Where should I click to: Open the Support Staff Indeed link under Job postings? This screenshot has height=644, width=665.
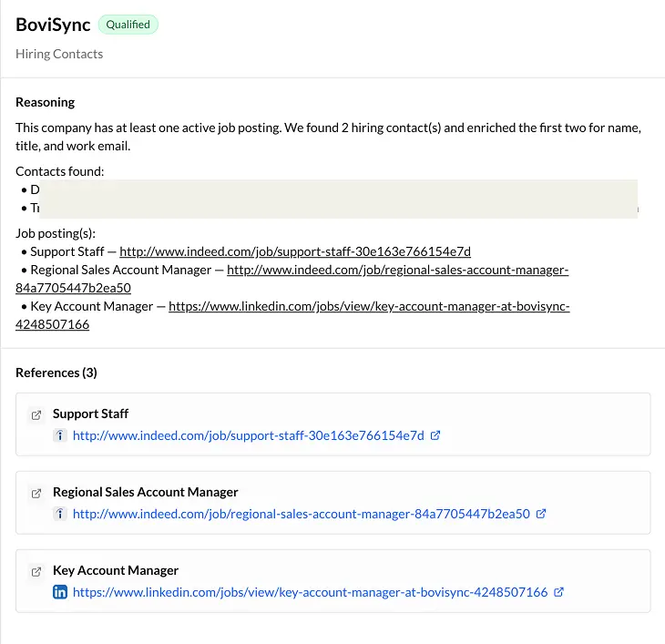click(x=295, y=251)
